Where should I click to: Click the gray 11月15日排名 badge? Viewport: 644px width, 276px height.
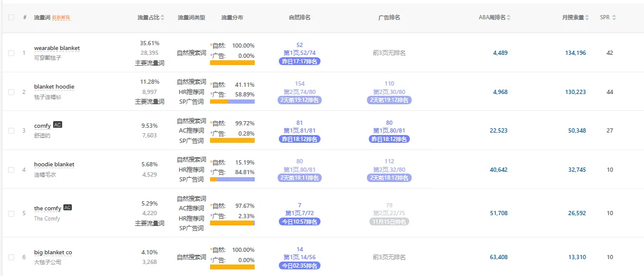(389, 221)
